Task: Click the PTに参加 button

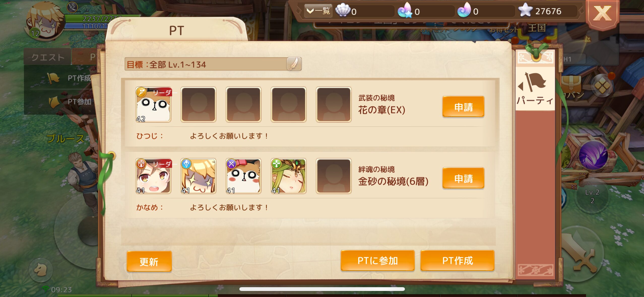Action: 377,260
